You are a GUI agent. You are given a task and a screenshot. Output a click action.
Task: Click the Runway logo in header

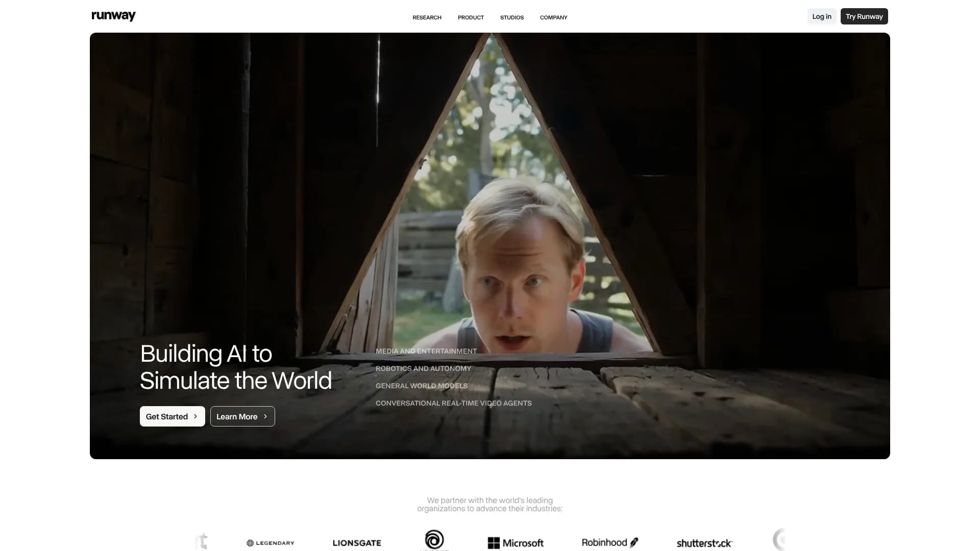tap(113, 16)
